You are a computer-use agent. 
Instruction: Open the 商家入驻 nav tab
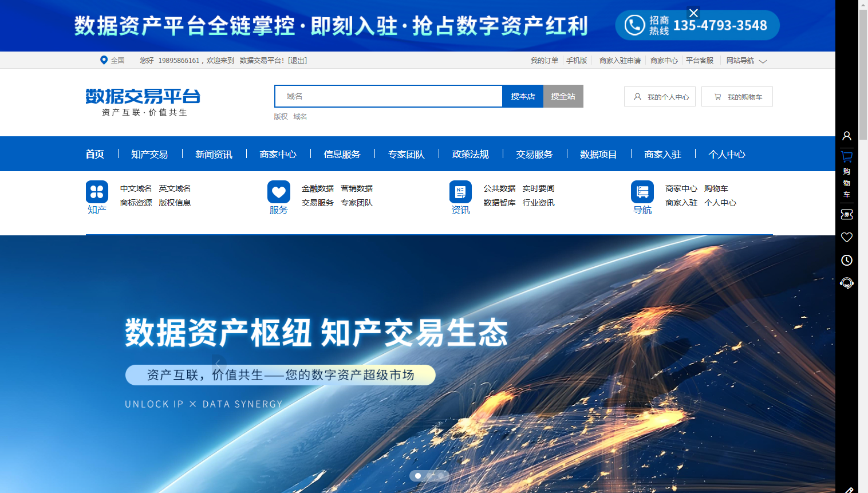662,154
